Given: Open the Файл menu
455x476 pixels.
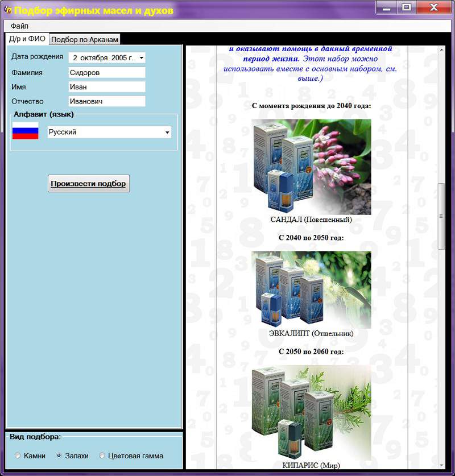Looking at the screenshot, I should click(x=19, y=26).
